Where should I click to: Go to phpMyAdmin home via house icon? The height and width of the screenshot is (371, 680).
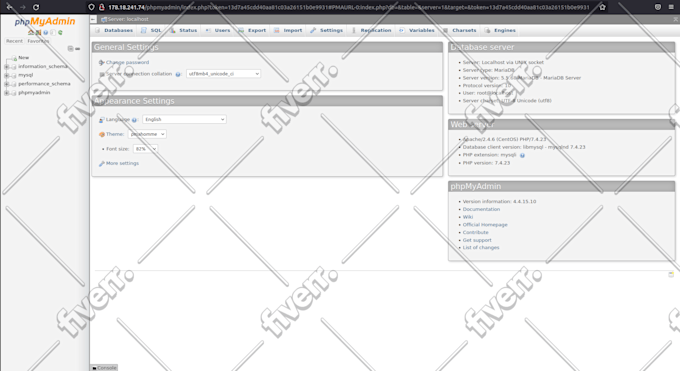pos(31,33)
